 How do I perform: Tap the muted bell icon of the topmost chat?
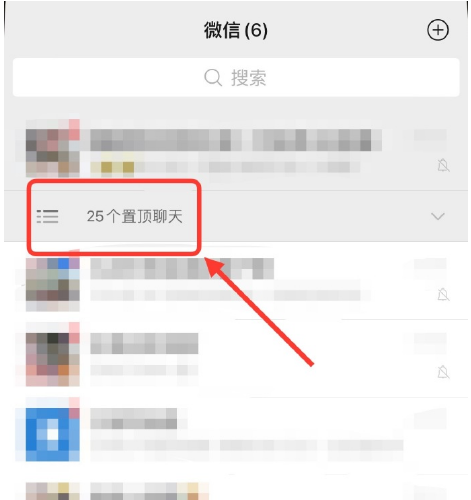click(x=443, y=165)
